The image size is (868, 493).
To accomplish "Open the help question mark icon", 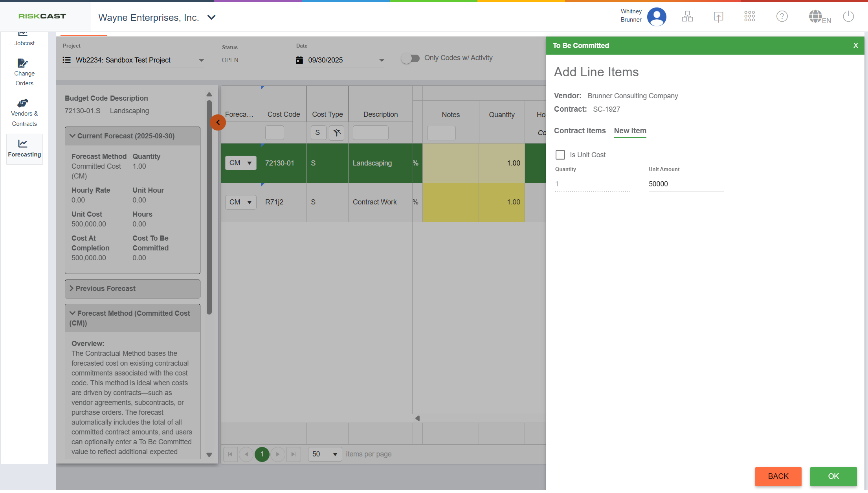I will (x=782, y=17).
